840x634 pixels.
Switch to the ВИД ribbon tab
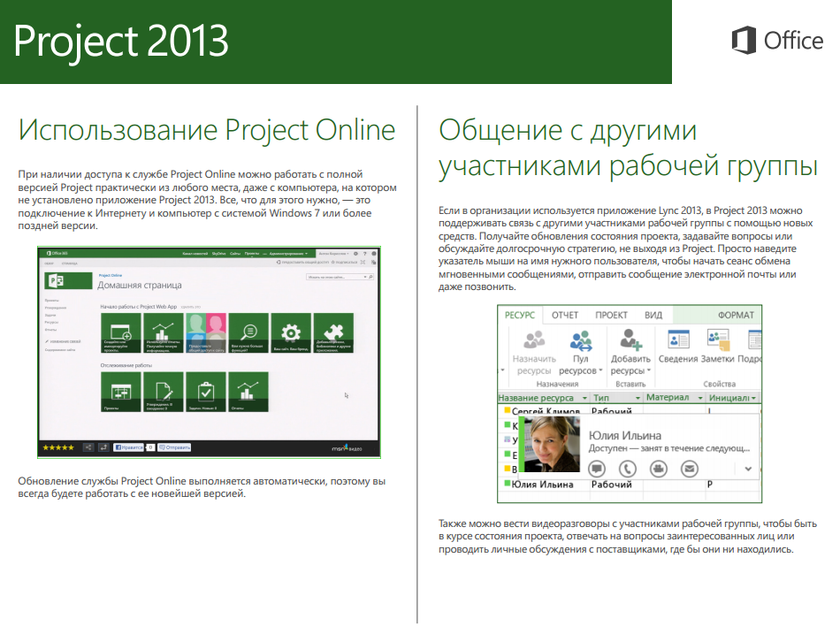click(x=653, y=315)
